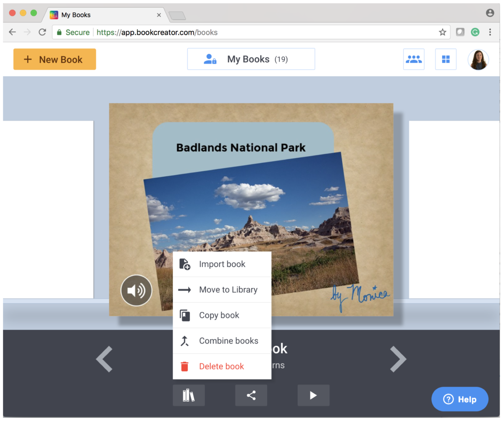
Task: Open Help from the bottom right button
Action: (459, 399)
